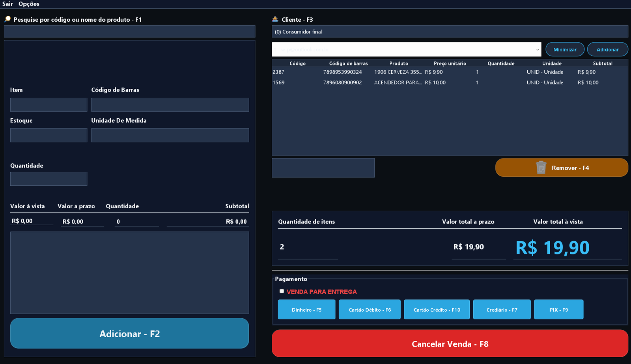Click the Subtotal column header in table
This screenshot has height=364, width=631.
pos(603,63)
